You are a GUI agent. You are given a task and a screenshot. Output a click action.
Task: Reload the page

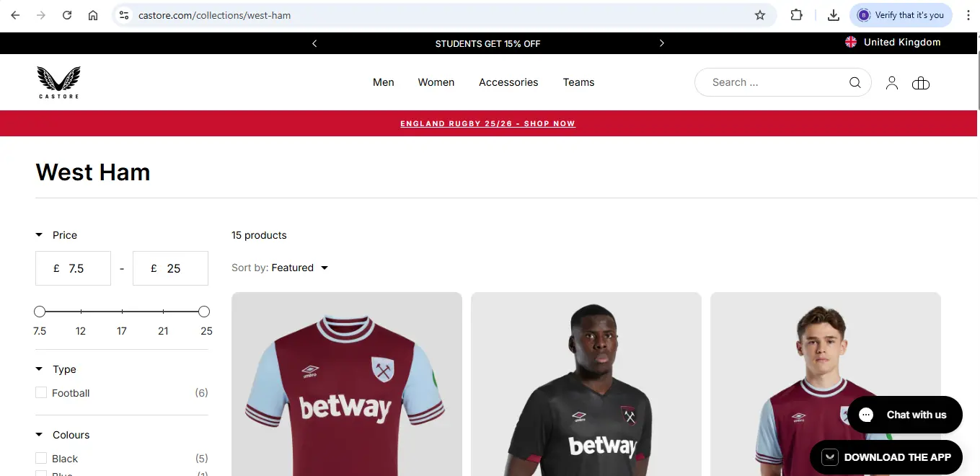click(x=67, y=15)
